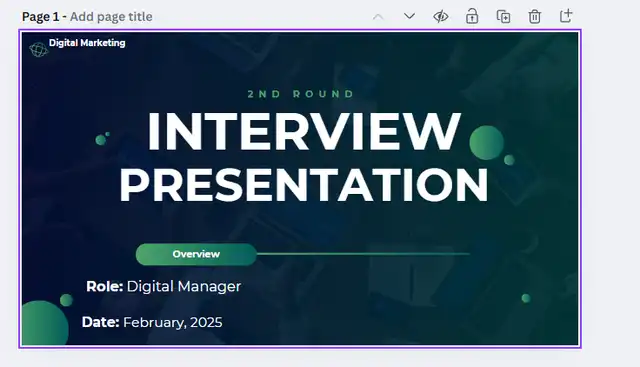Duplicate page using the copy icon
This screenshot has width=640, height=367.
(503, 17)
